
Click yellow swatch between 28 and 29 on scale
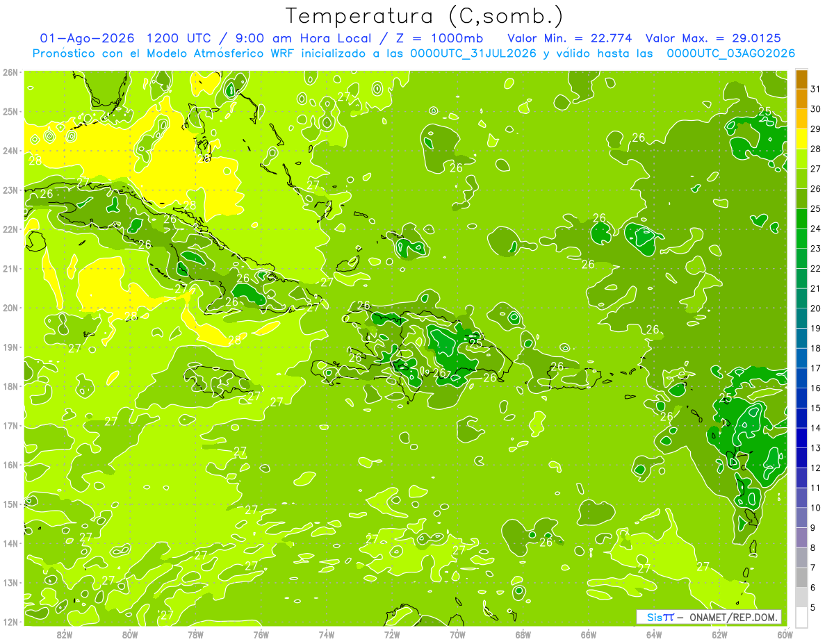coord(801,139)
